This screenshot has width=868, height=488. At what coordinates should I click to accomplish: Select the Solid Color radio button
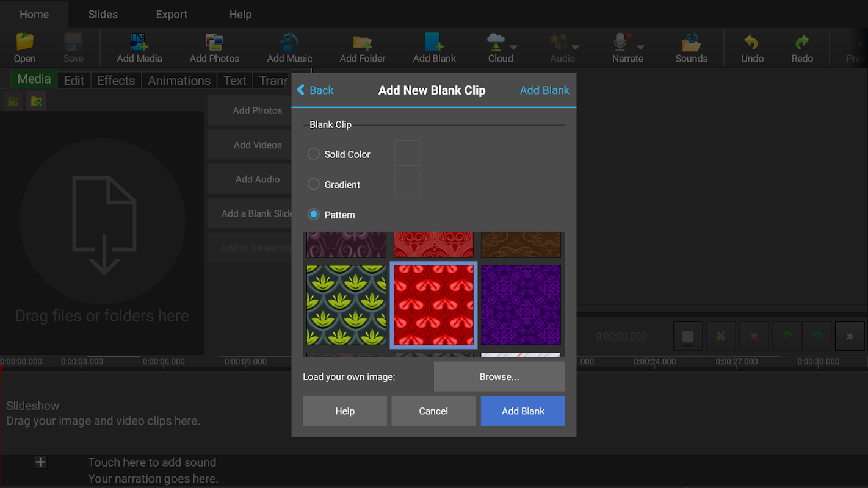coord(314,154)
